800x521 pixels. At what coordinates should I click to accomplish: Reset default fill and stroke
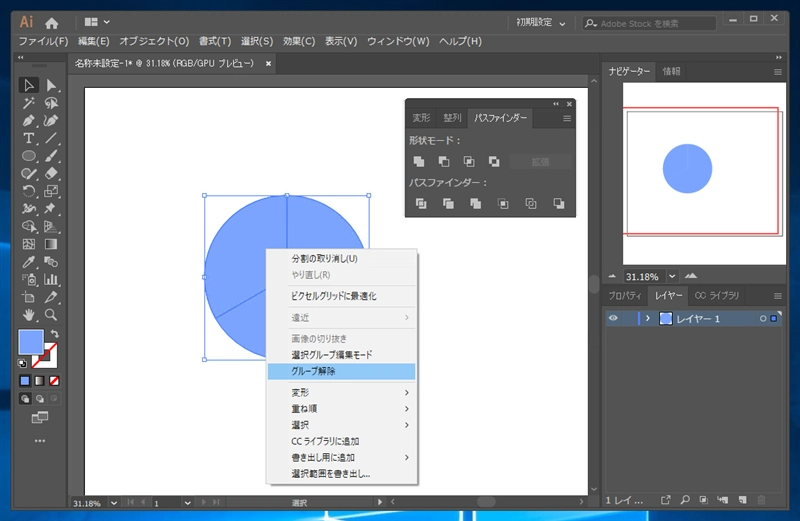(22, 363)
